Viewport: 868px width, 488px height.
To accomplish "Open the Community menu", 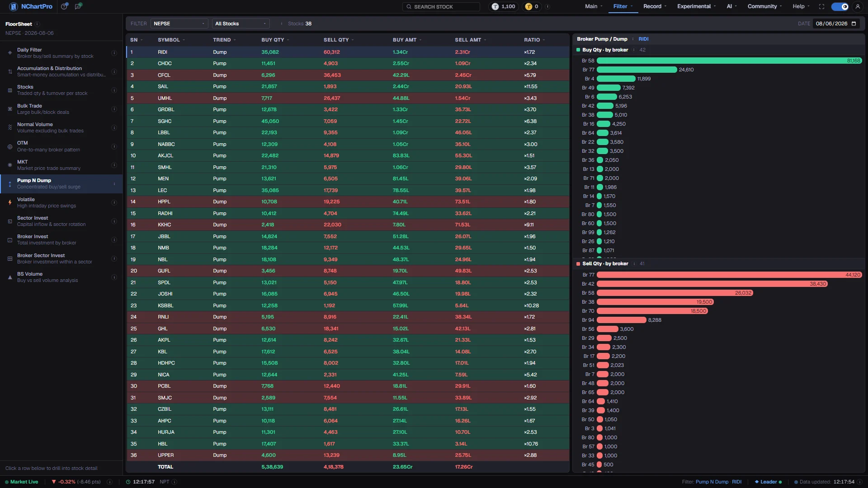I will (x=764, y=6).
